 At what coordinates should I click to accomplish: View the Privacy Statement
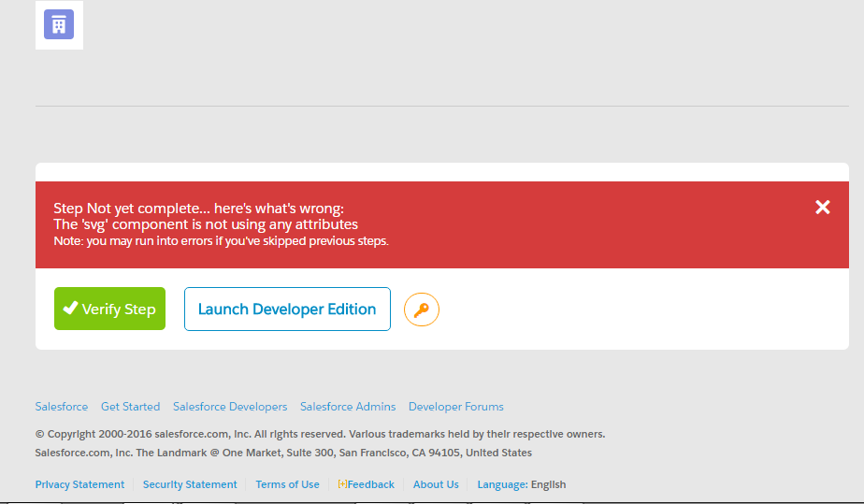point(79,484)
